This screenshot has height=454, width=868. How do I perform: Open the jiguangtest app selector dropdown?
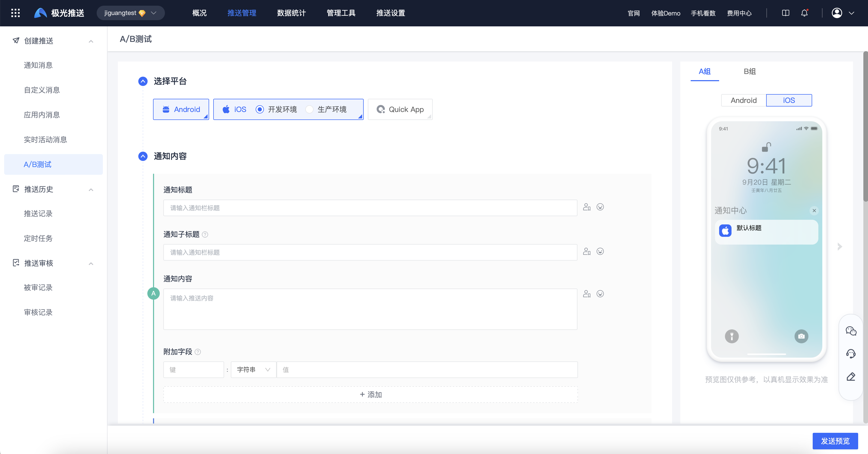pyautogui.click(x=131, y=13)
